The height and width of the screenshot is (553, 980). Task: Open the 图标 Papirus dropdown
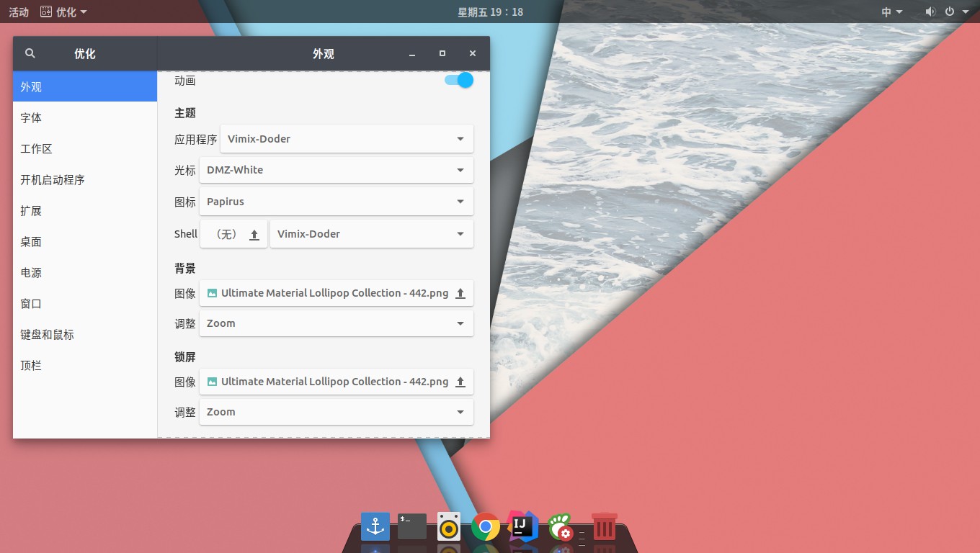[337, 202]
